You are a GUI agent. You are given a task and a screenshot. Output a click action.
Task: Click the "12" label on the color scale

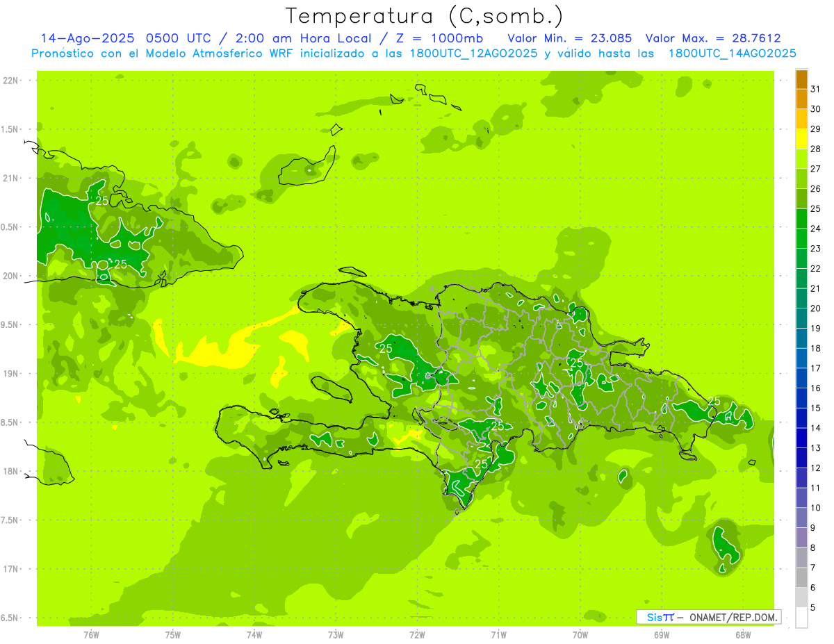pos(815,468)
